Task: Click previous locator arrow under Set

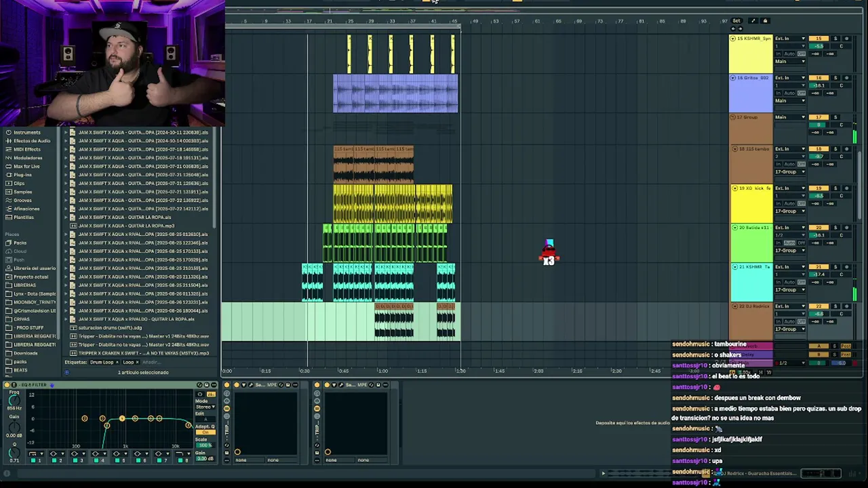Action: pyautogui.click(x=733, y=28)
